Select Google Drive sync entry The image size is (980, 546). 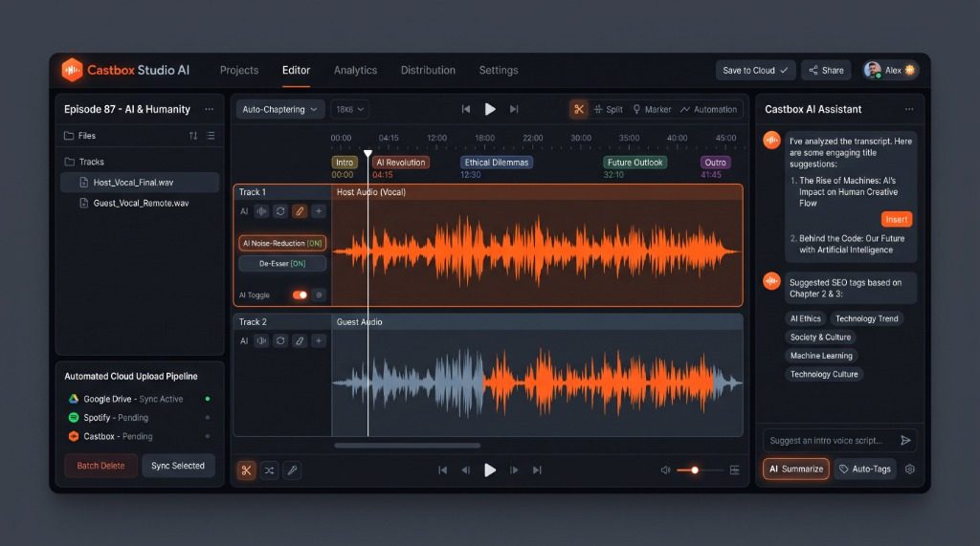coord(139,399)
